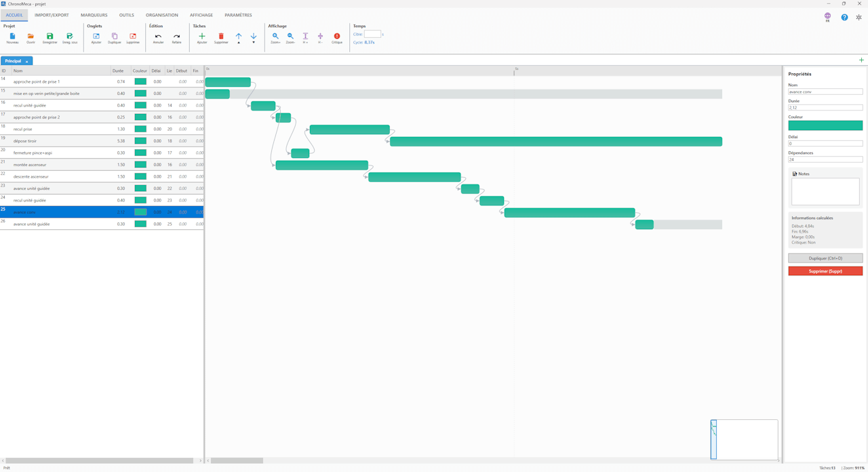868x472 pixels.
Task: Undo the last edit with Annuler
Action: 157,36
